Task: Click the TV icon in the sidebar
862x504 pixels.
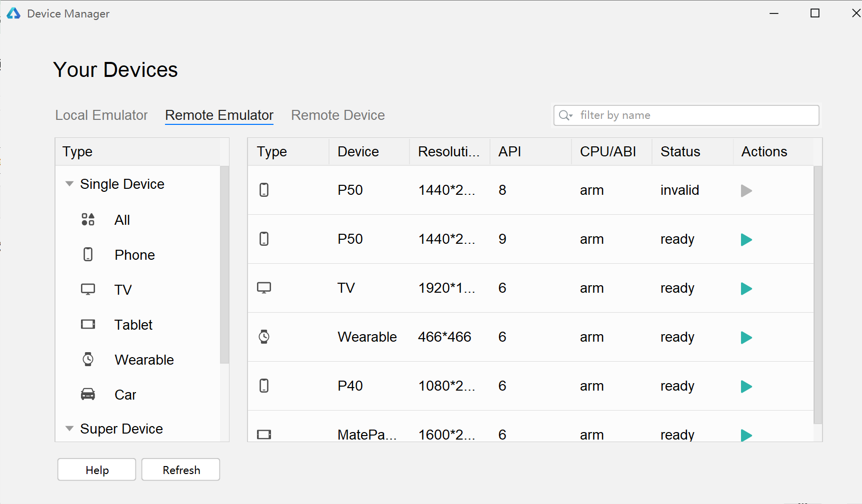Action: tap(88, 289)
